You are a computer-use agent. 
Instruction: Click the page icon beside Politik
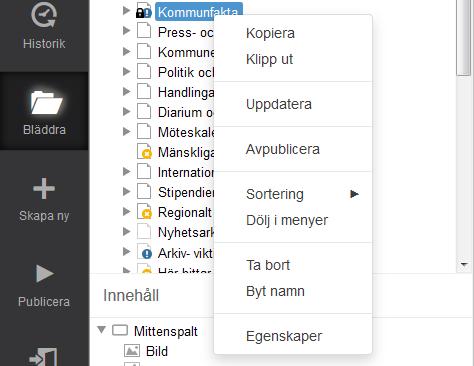click(144, 72)
